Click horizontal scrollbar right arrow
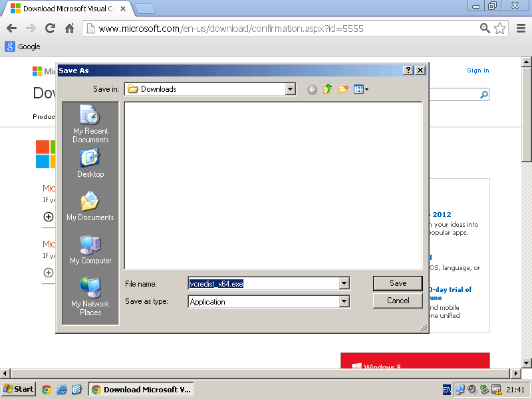Screen dimensions: 532x399 516,374
